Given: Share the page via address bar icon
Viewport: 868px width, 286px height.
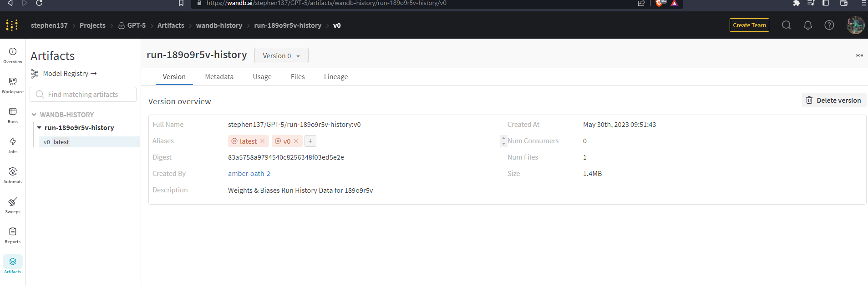Looking at the screenshot, I should click(641, 3).
